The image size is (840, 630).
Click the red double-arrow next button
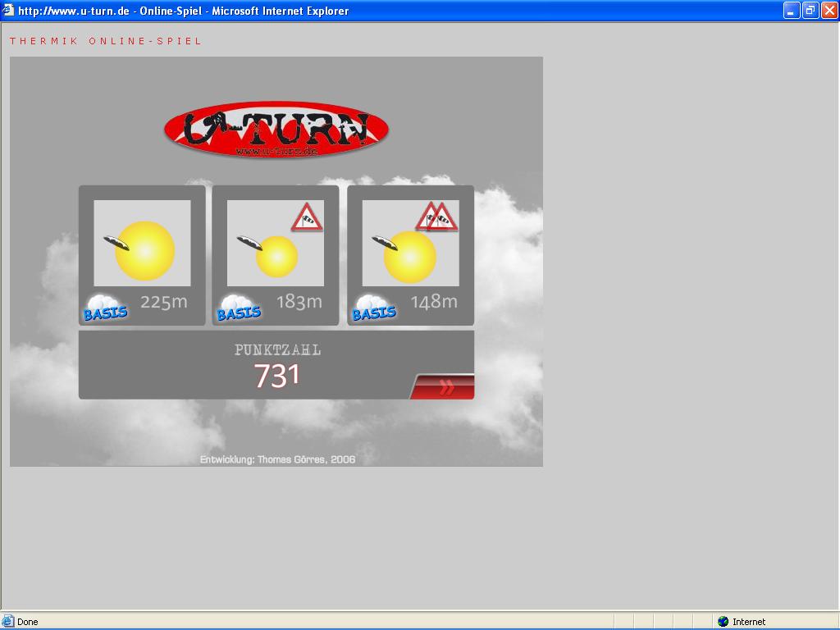[x=442, y=386]
